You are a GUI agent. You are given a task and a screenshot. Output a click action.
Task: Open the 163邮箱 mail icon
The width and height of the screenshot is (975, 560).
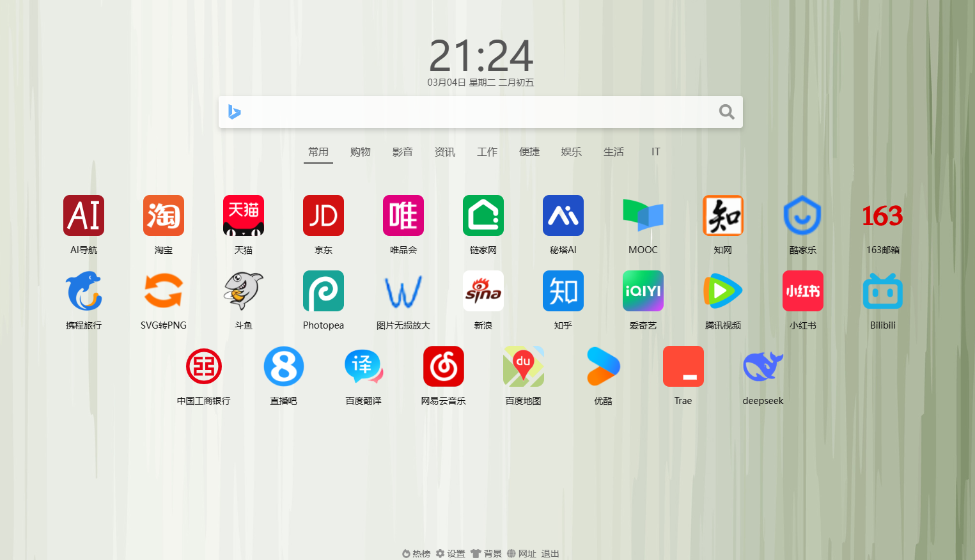(x=883, y=215)
